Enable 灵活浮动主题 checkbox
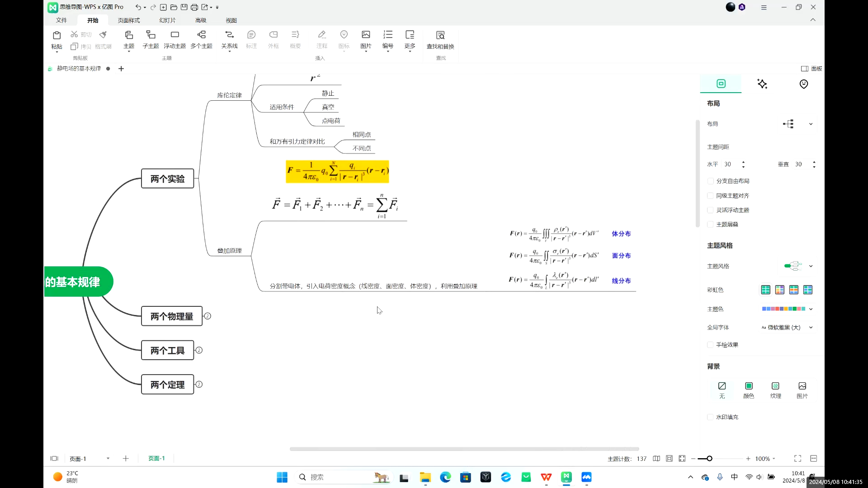The width and height of the screenshot is (868, 488). pyautogui.click(x=711, y=210)
